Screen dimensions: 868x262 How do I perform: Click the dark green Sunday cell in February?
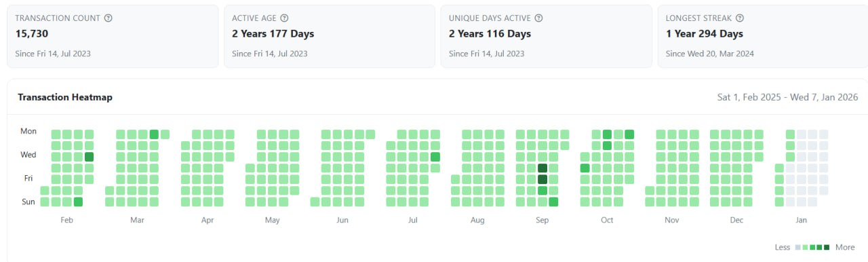[x=78, y=202]
